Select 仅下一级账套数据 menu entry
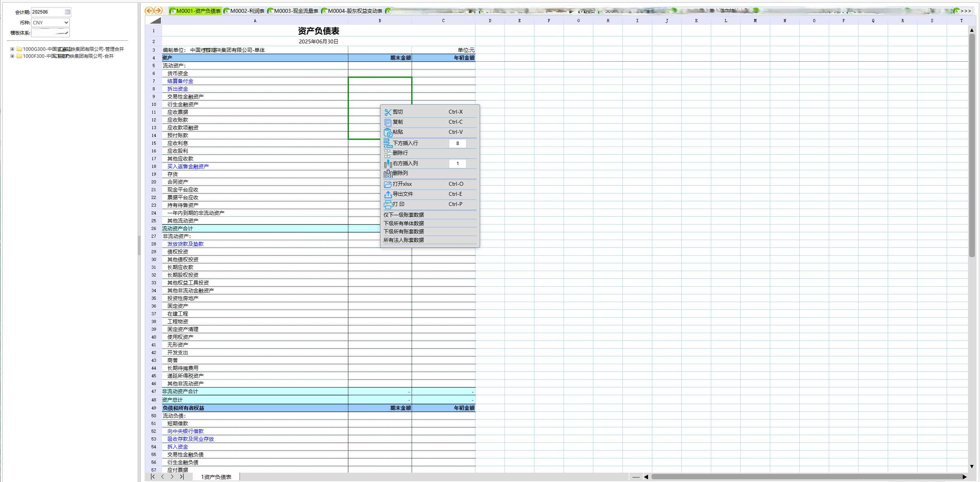 404,215
